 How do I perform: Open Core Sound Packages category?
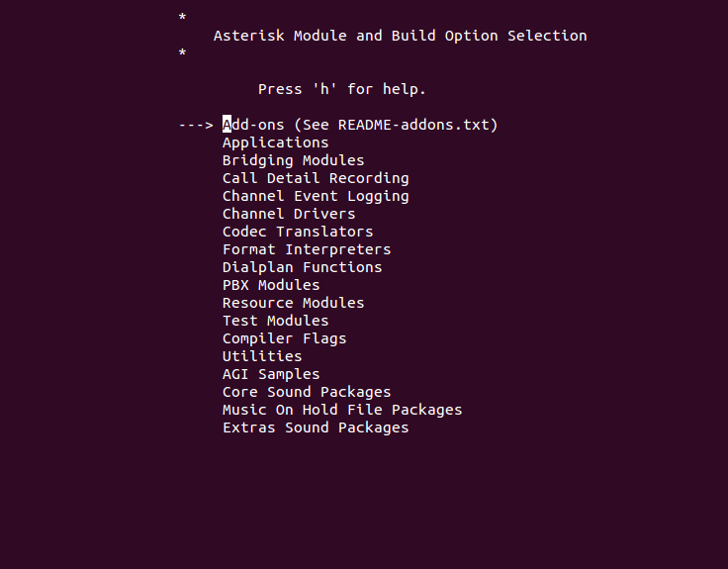[x=307, y=392]
